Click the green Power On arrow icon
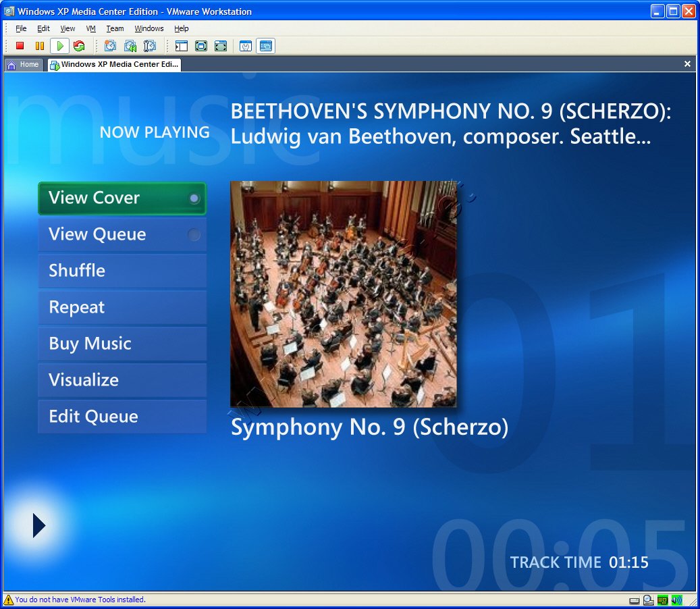Image resolution: width=700 pixels, height=609 pixels. [x=60, y=45]
